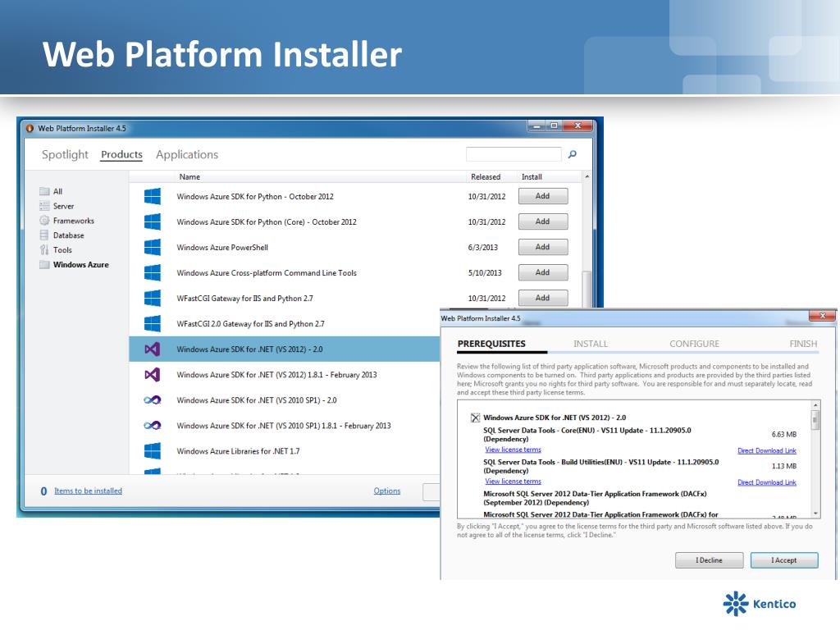The image size is (840, 630).
Task: Open Direct Download Link for the 1.13 MB dependency
Action: [767, 482]
